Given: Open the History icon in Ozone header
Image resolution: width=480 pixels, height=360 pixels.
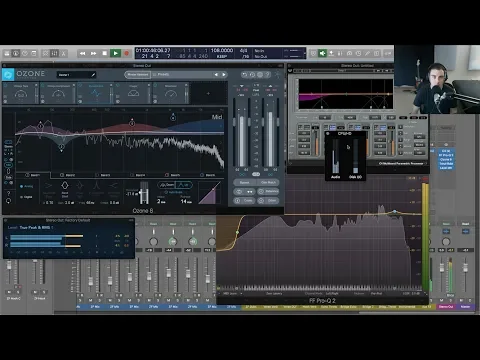Looking at the screenshot, I should [252, 75].
